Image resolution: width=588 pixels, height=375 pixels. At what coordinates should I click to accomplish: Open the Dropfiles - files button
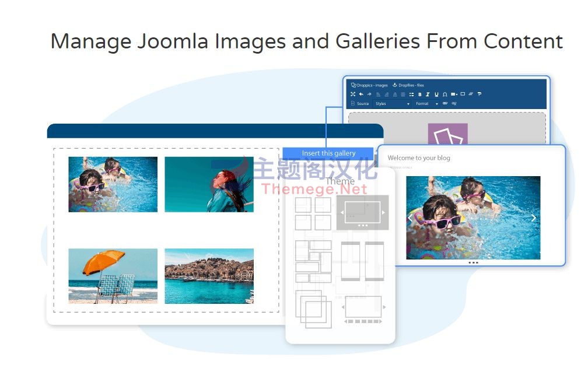click(x=408, y=86)
